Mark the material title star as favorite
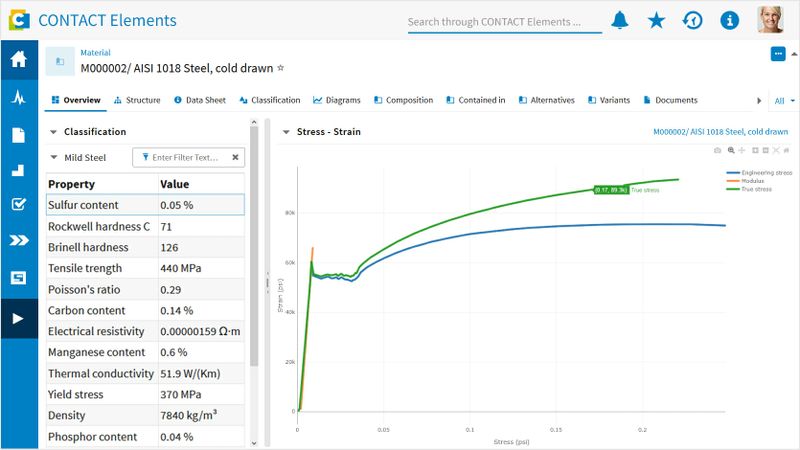The height and width of the screenshot is (450, 800). pos(281,68)
